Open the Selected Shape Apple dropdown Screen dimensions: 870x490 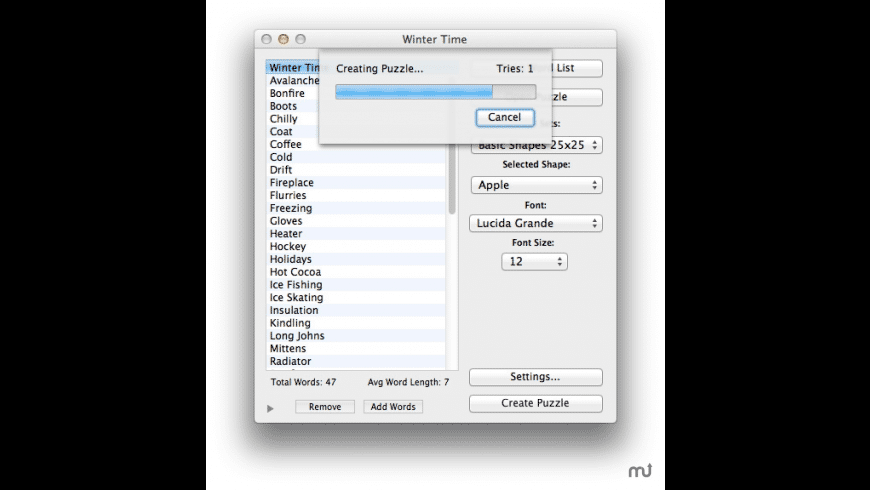[x=537, y=185]
